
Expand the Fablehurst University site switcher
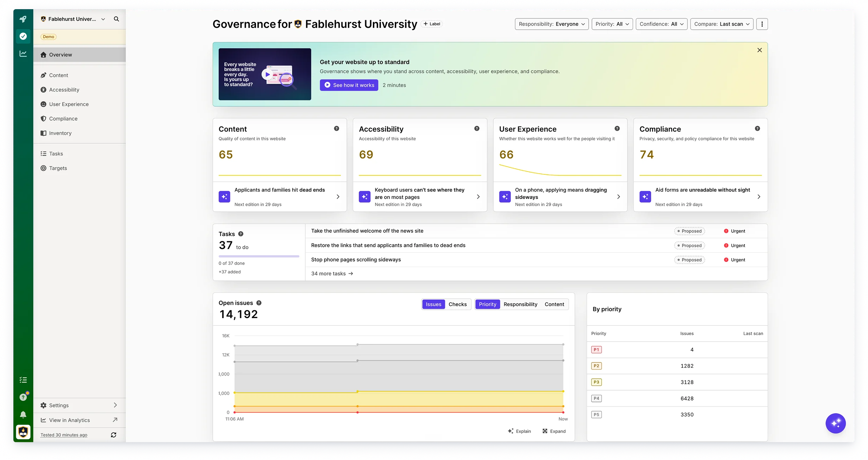tap(73, 19)
